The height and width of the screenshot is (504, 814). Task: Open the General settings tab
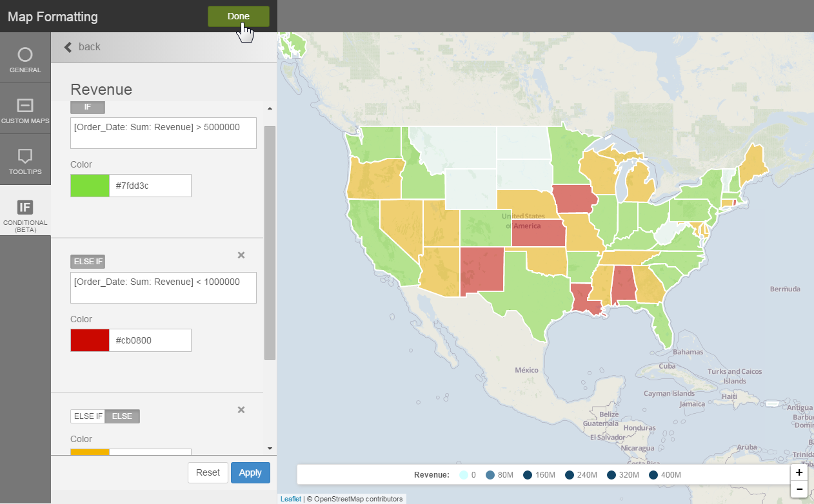pyautogui.click(x=25, y=59)
